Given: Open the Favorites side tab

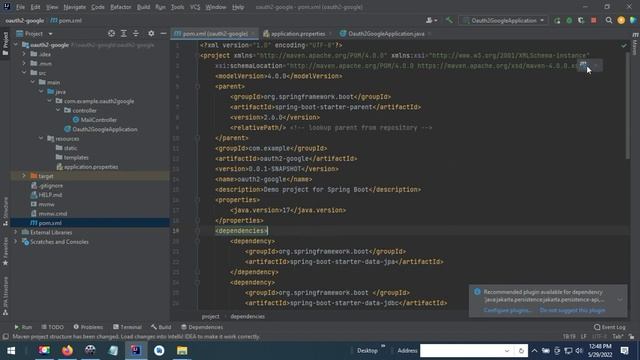Looking at the screenshot, I should (x=5, y=251).
